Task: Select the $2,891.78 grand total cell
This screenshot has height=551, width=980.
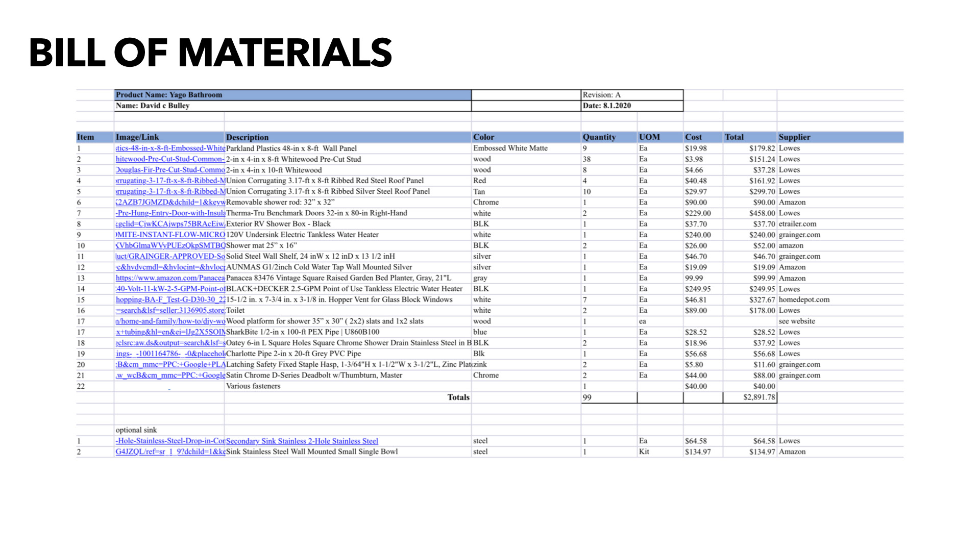Action: 758,397
